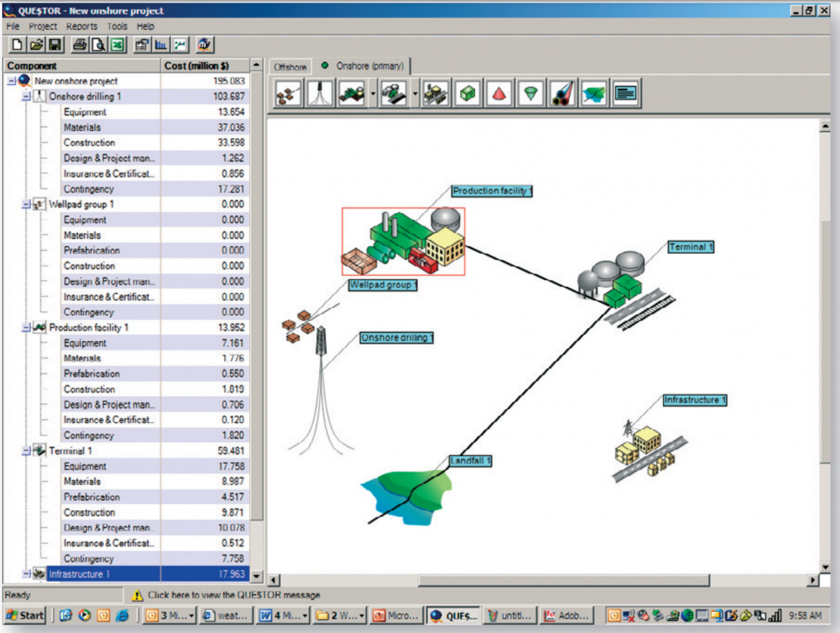840x633 pixels.
Task: Export to Excel using the green spreadsheet icon
Action: click(x=118, y=45)
